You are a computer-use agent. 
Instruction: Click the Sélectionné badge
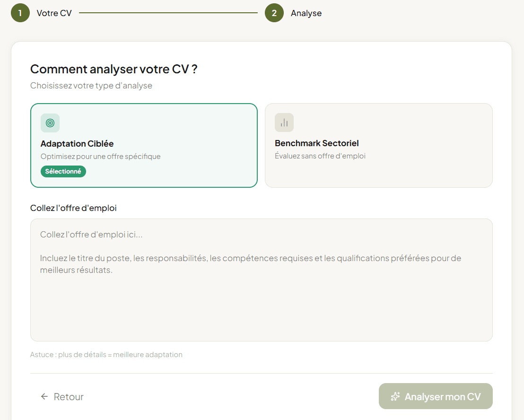pos(63,171)
